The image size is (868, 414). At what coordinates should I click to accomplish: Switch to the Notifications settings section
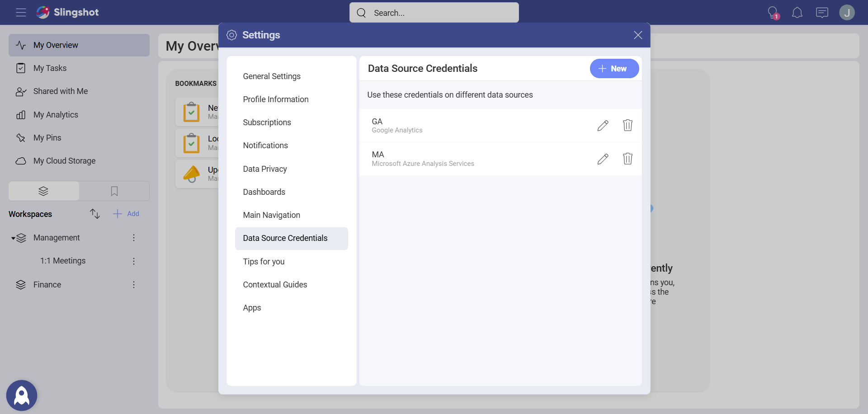coord(265,145)
